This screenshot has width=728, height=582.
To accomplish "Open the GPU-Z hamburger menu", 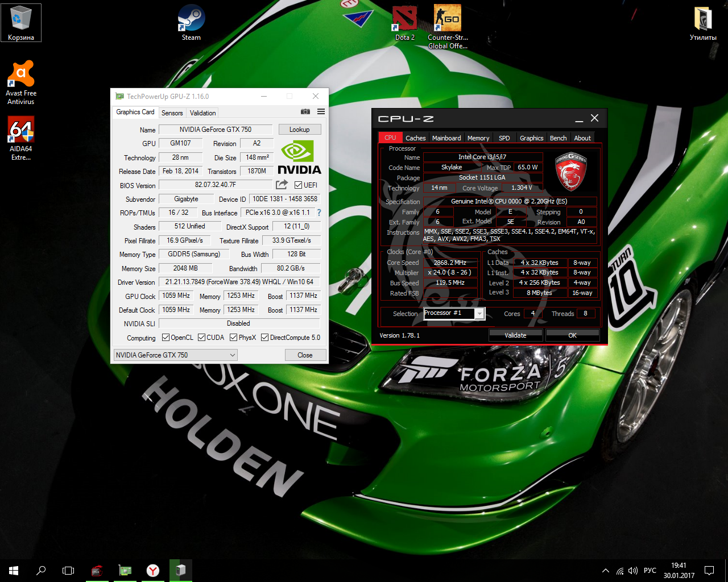I will click(321, 112).
